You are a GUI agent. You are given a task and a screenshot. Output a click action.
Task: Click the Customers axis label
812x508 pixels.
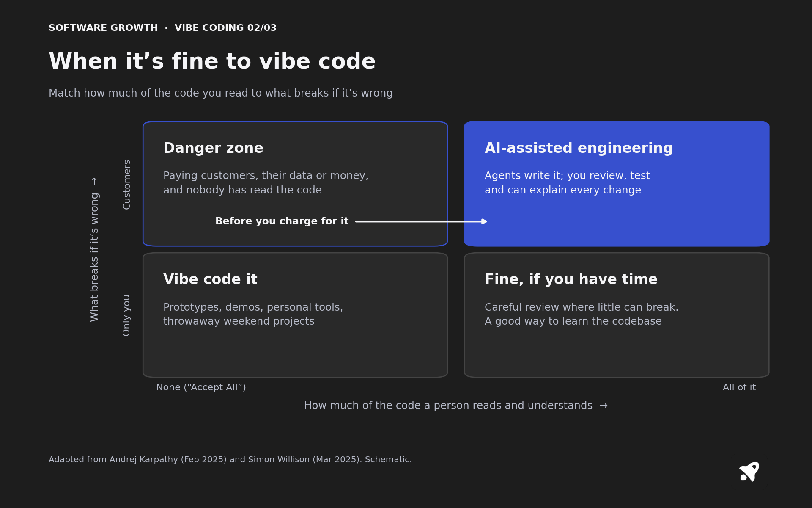(x=127, y=185)
